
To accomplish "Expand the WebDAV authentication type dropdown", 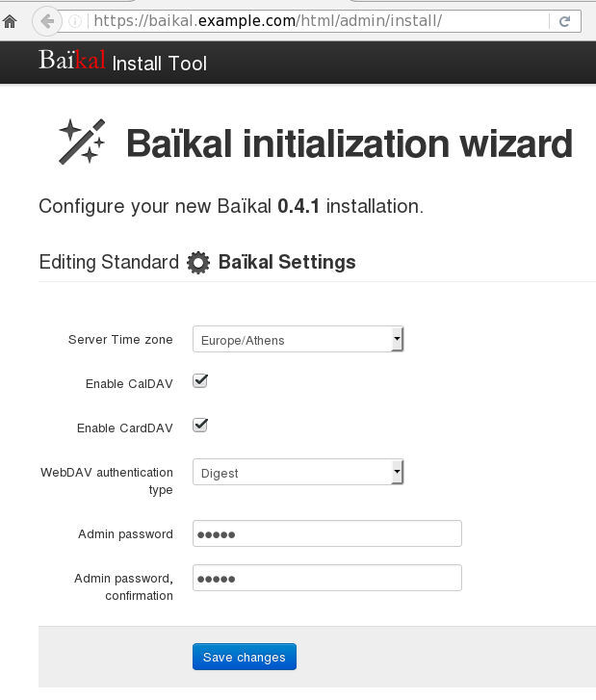I will pyautogui.click(x=298, y=473).
